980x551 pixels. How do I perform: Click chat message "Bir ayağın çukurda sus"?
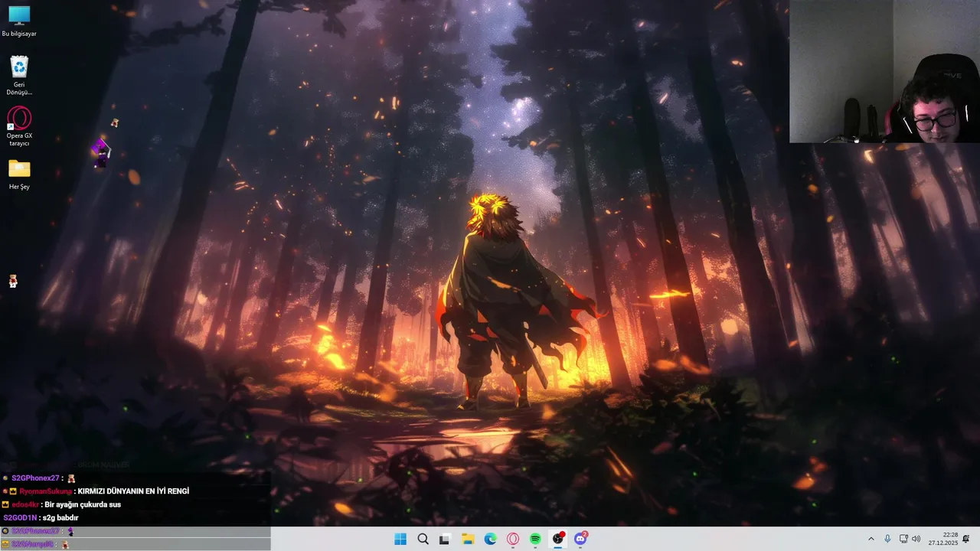point(83,504)
